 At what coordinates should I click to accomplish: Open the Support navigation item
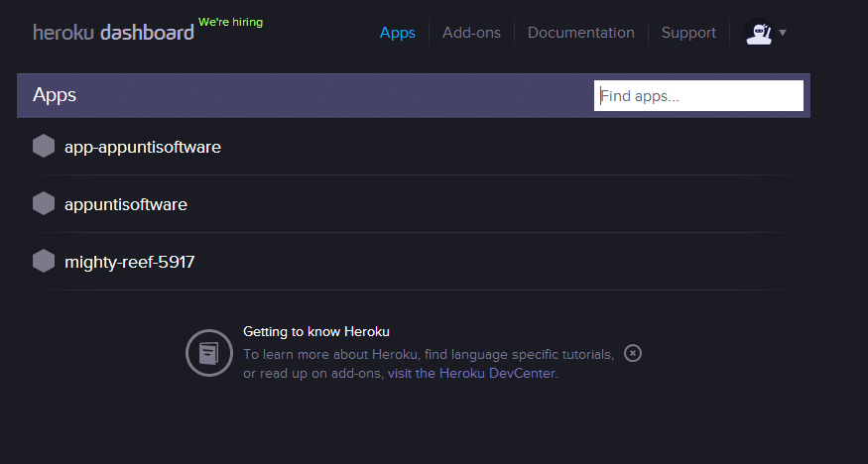click(688, 33)
